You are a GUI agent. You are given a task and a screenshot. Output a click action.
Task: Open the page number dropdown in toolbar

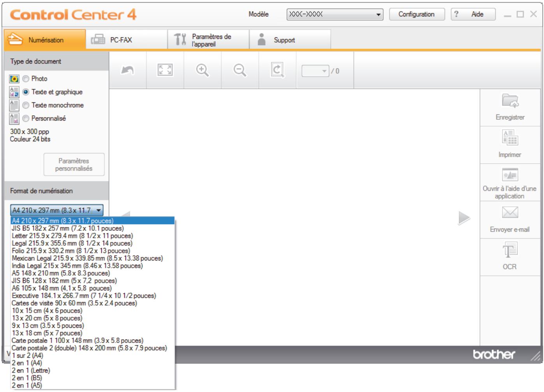(315, 71)
